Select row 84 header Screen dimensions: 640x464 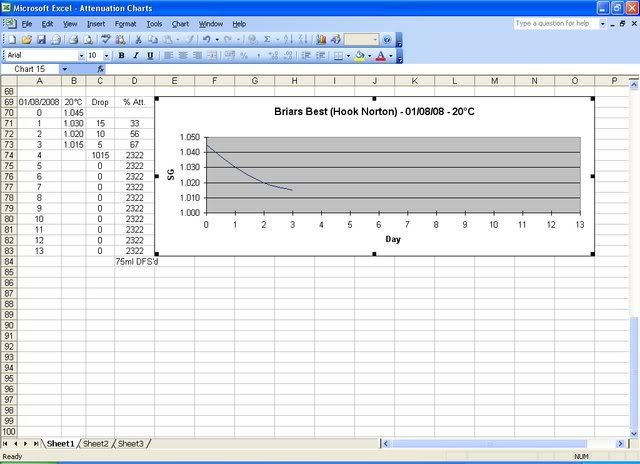tap(9, 262)
